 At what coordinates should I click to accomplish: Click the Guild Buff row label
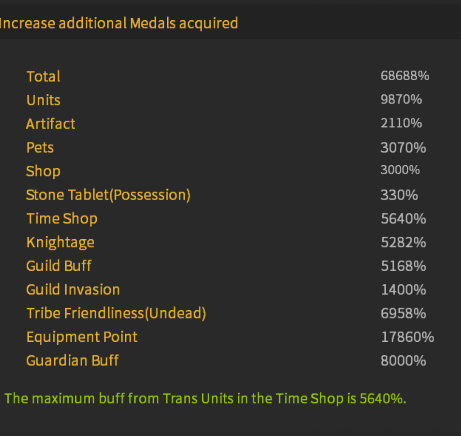tap(59, 266)
